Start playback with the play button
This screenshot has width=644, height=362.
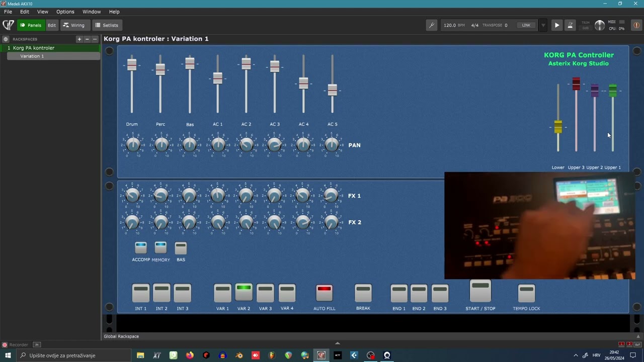[556, 25]
